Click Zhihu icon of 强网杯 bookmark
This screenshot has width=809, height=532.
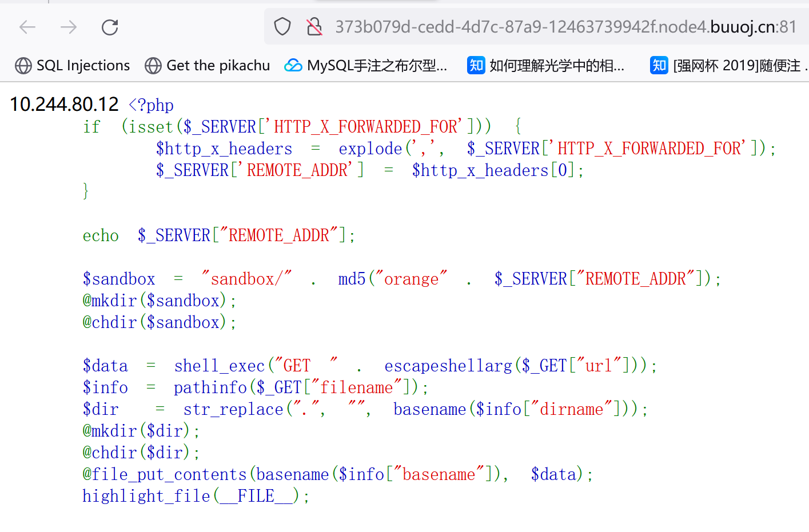pyautogui.click(x=659, y=65)
